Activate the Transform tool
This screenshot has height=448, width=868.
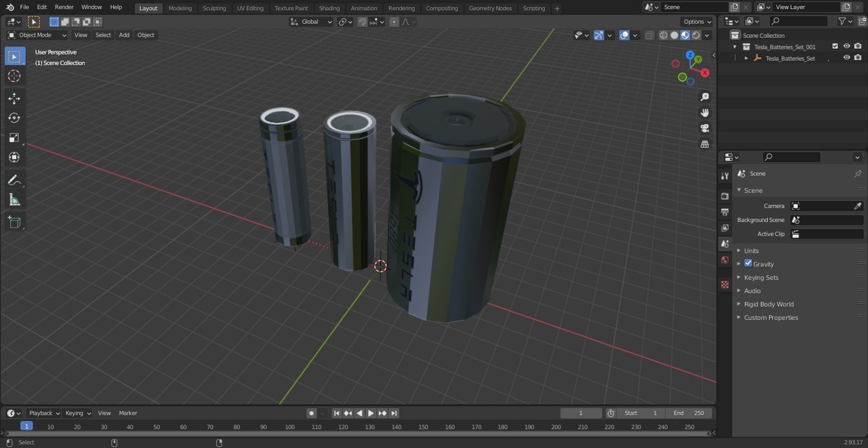pos(14,157)
